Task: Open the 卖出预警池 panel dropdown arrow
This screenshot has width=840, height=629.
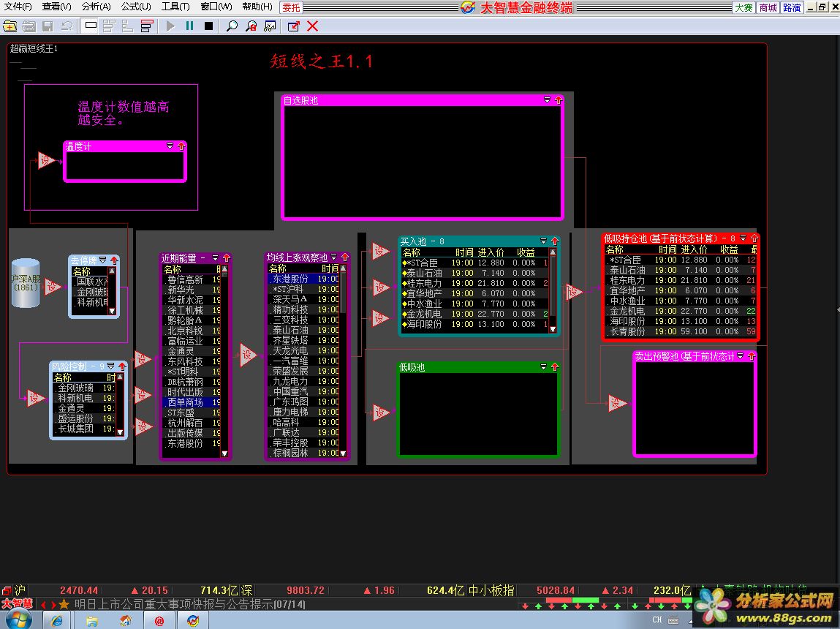Action: [x=740, y=355]
